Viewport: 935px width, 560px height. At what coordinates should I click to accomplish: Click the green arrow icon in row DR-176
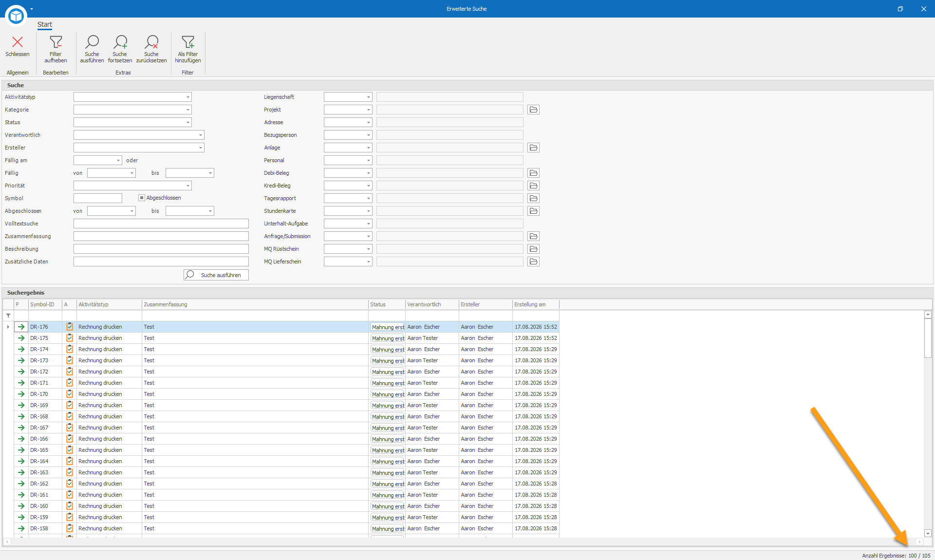click(x=21, y=327)
